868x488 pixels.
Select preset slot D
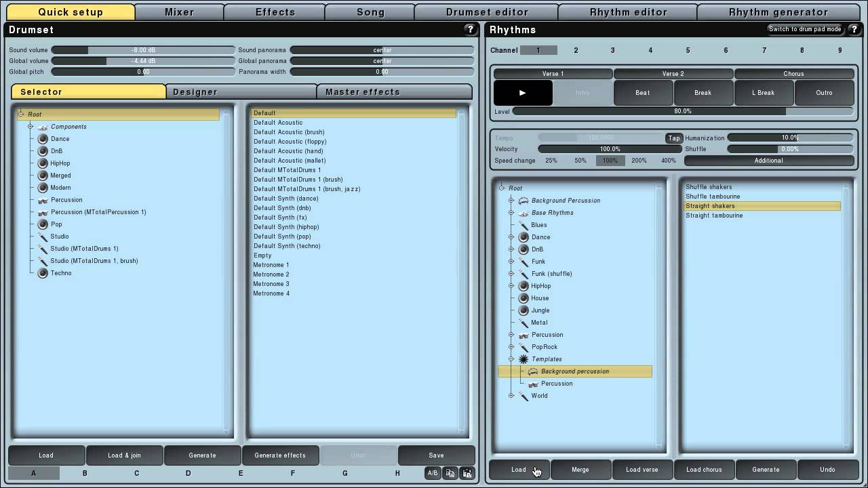189,473
